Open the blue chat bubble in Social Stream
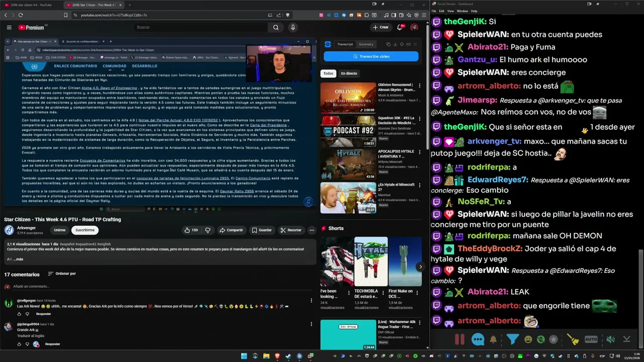This screenshot has width=644, height=362. click(477, 339)
